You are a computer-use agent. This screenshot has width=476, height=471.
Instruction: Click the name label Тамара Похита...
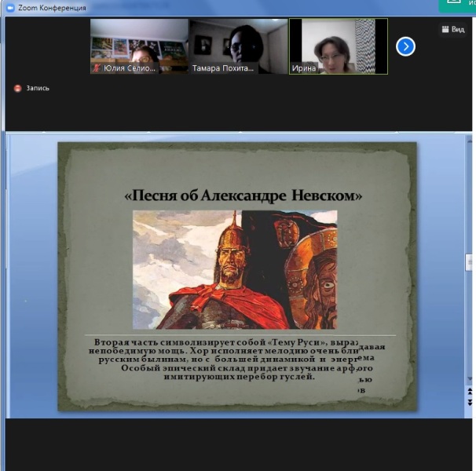click(223, 68)
